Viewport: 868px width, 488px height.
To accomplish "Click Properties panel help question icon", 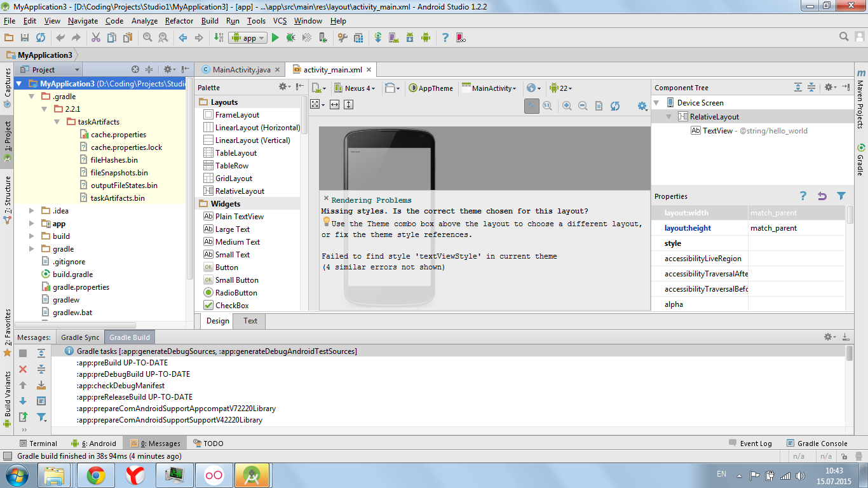I will tap(803, 196).
